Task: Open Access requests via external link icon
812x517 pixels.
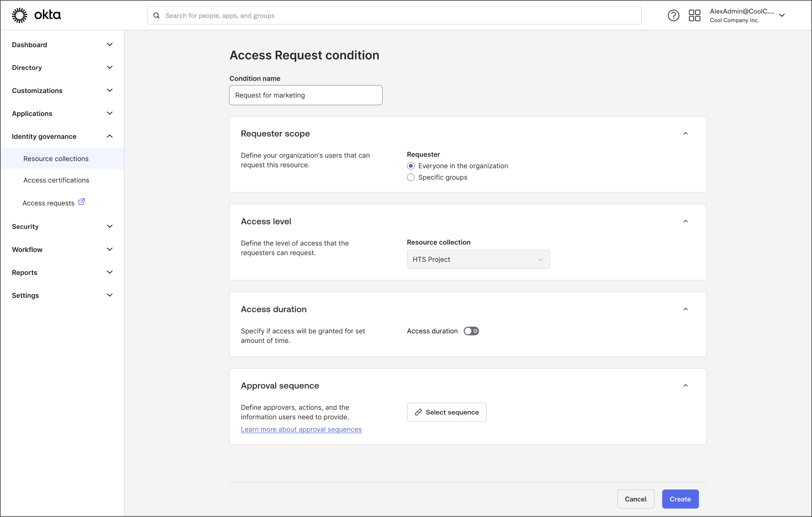Action: 82,201
